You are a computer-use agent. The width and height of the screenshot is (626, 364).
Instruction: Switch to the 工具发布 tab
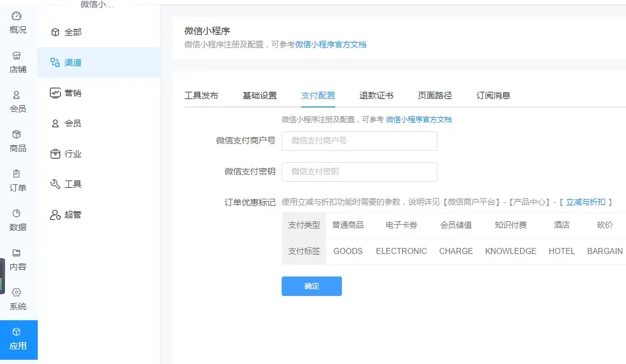click(201, 95)
